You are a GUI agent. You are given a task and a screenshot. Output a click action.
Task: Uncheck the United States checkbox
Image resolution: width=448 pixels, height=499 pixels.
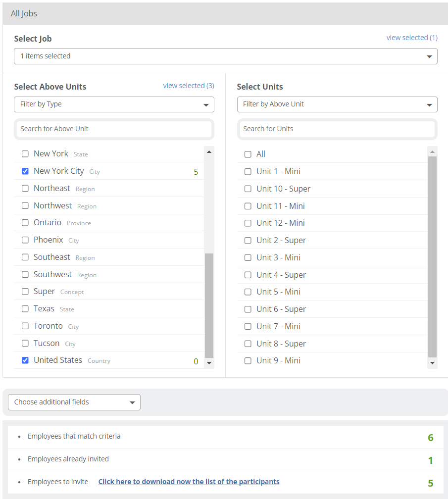pyautogui.click(x=25, y=360)
